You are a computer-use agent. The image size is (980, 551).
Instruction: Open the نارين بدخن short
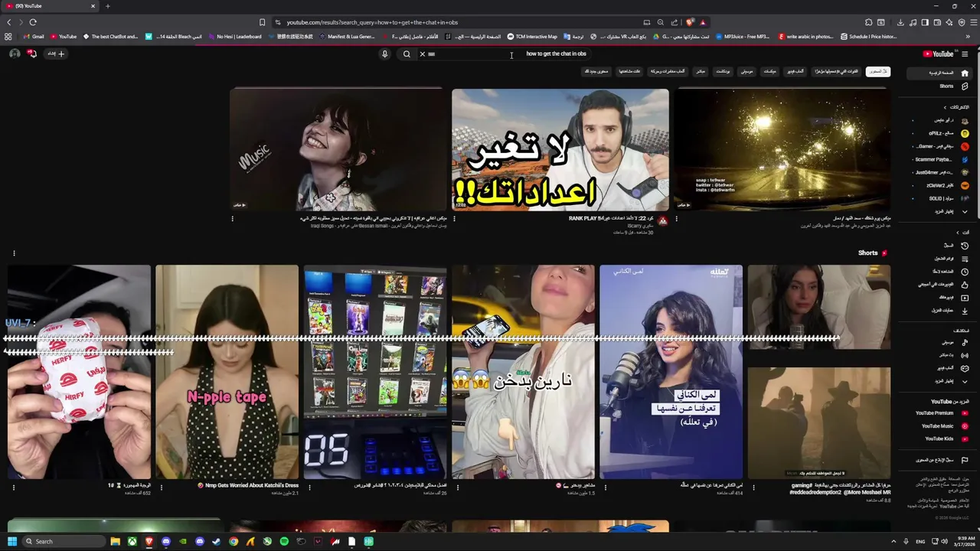(523, 372)
